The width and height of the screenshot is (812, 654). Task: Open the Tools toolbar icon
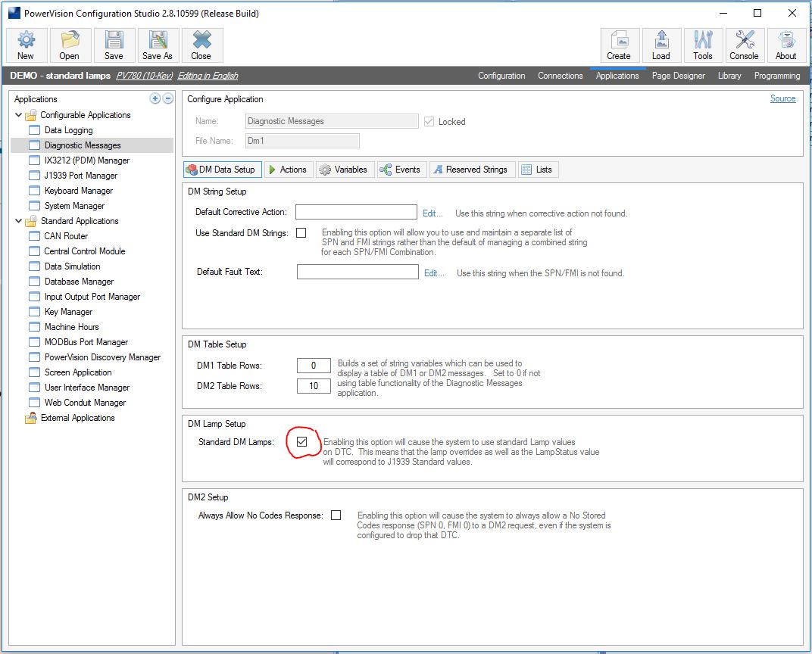pyautogui.click(x=703, y=40)
